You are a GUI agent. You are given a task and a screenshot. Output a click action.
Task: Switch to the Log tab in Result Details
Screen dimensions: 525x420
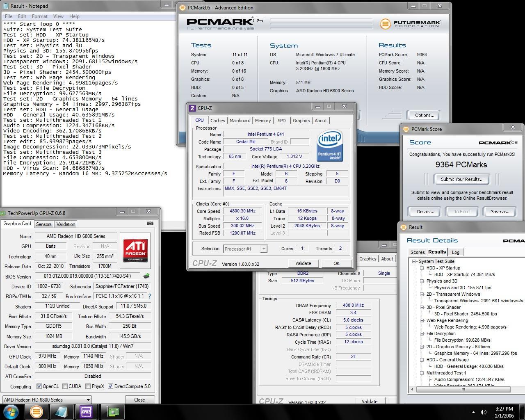[456, 252]
